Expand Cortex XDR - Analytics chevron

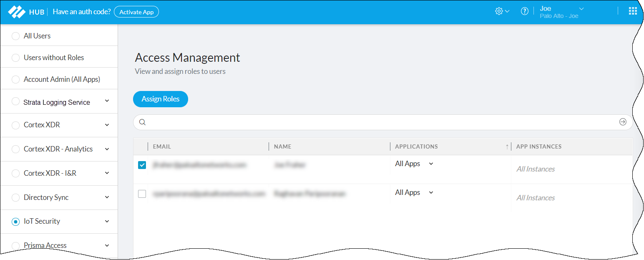pyautogui.click(x=107, y=149)
